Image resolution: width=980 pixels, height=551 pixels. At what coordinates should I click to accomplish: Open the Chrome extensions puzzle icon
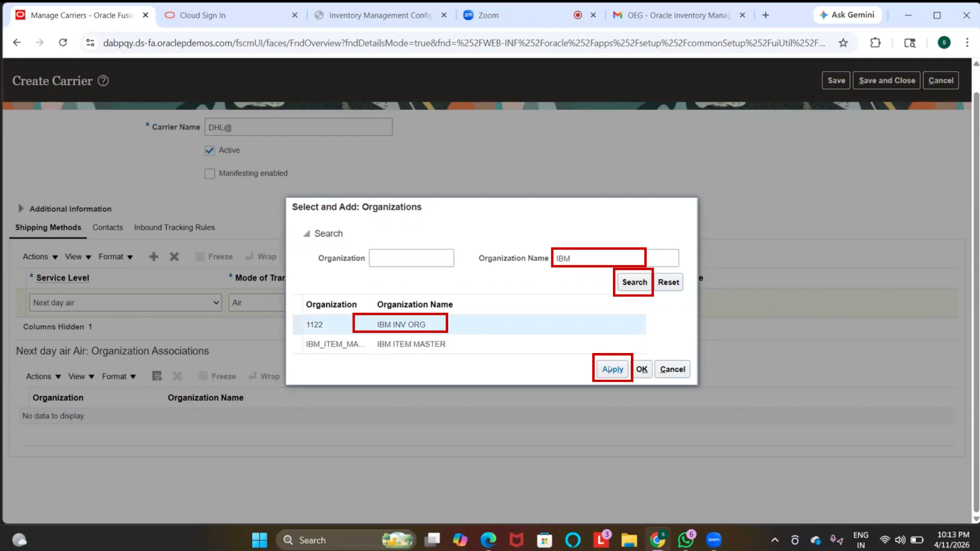click(875, 43)
